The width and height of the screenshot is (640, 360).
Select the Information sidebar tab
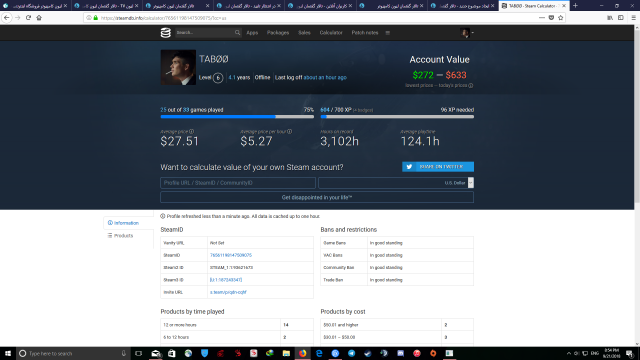point(129,223)
